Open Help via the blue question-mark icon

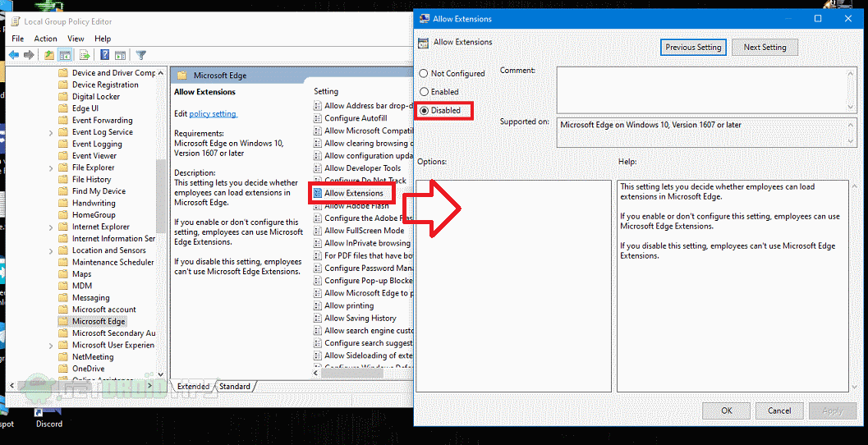click(104, 55)
